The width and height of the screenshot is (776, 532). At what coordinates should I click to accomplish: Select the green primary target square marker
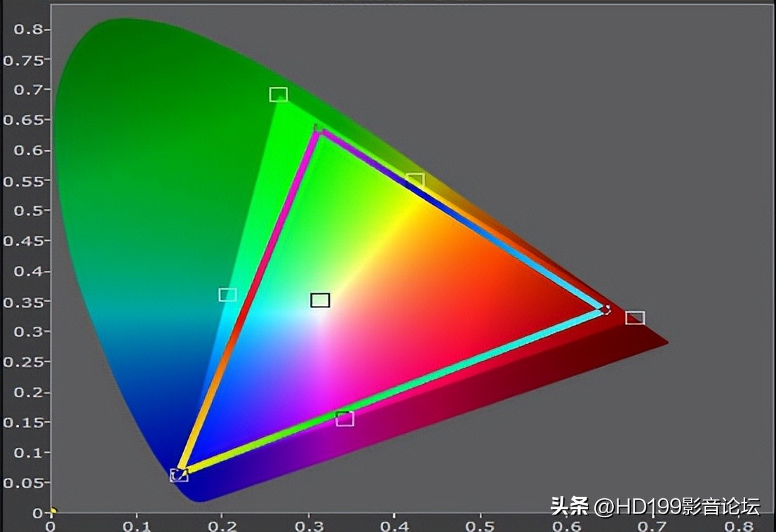[x=279, y=95]
